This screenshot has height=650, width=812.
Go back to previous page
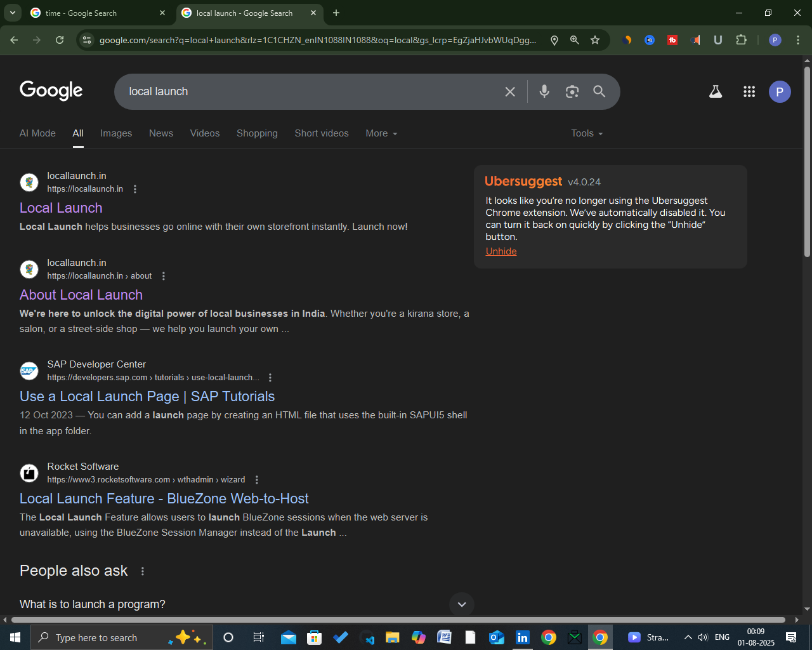(x=14, y=40)
